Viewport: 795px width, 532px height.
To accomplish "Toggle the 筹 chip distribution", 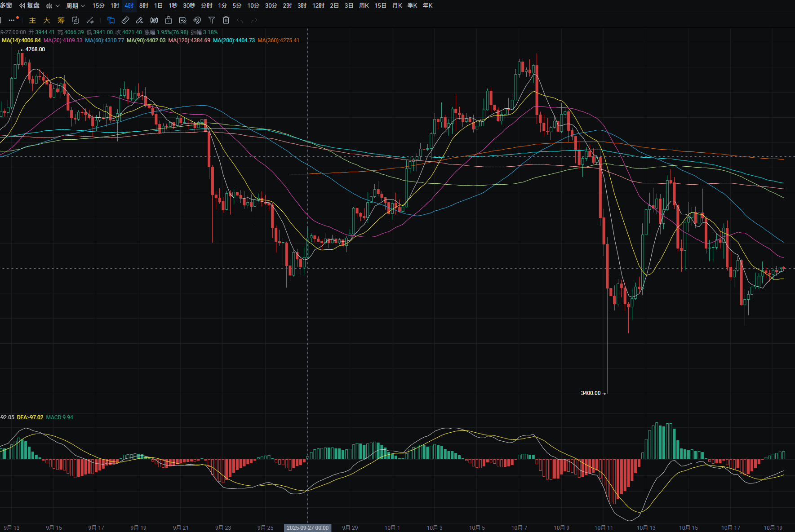I will pyautogui.click(x=61, y=20).
